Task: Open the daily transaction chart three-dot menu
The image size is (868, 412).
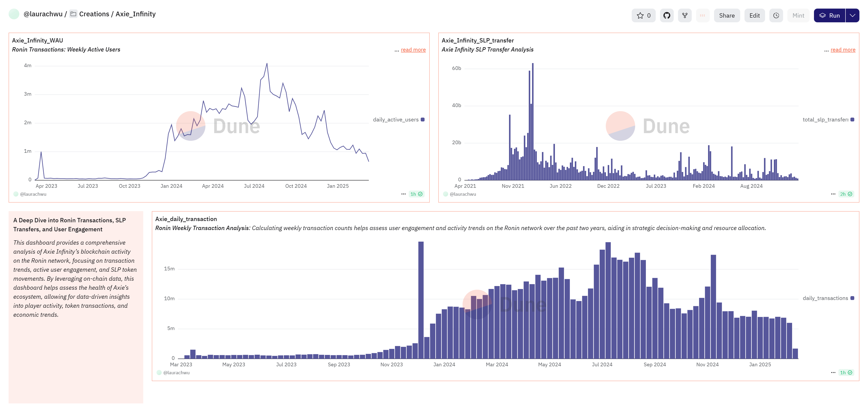Action: 833,373
